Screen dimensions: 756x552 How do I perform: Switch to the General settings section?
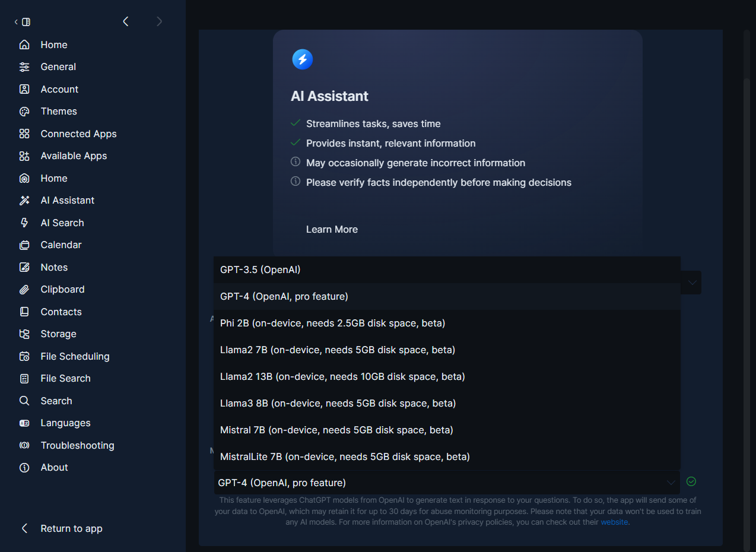point(58,66)
